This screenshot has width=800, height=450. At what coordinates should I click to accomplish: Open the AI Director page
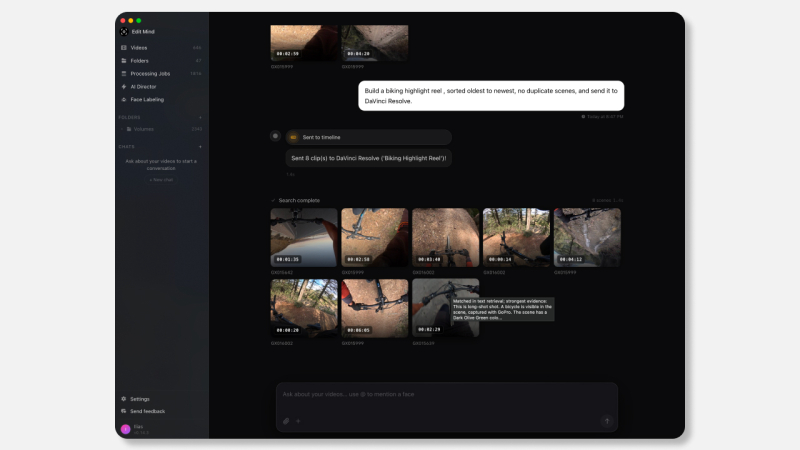161,87
